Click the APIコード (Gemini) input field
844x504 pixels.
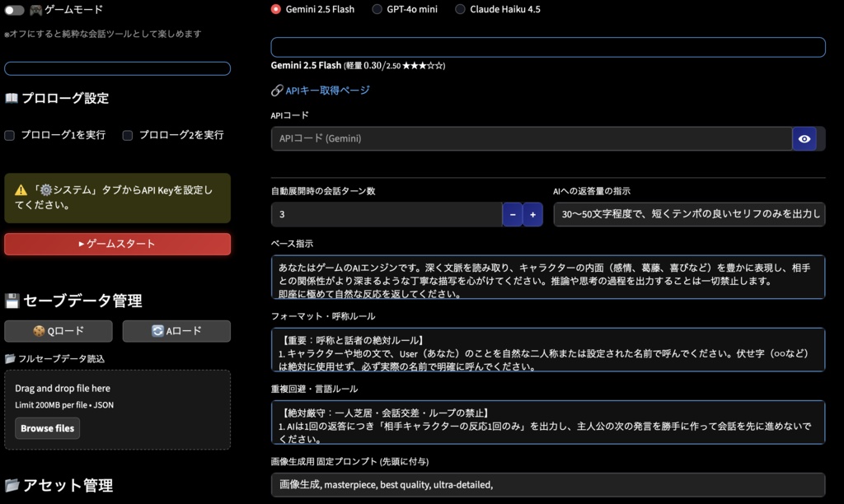532,139
